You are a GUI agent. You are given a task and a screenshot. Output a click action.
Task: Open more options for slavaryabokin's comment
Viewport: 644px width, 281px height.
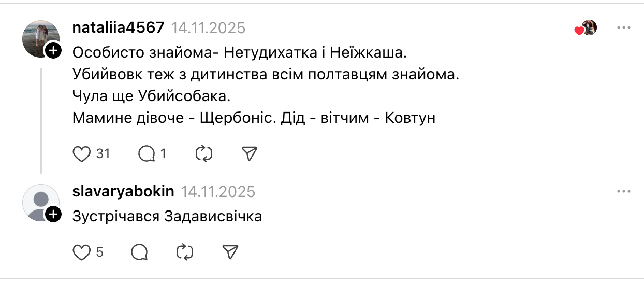click(x=623, y=192)
